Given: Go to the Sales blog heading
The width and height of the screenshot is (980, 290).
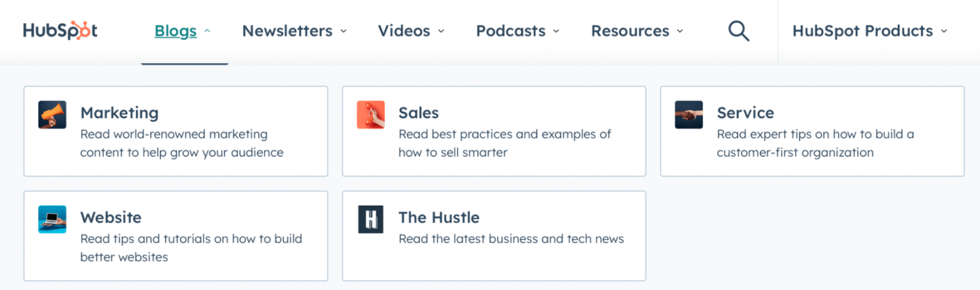Looking at the screenshot, I should pyautogui.click(x=419, y=113).
